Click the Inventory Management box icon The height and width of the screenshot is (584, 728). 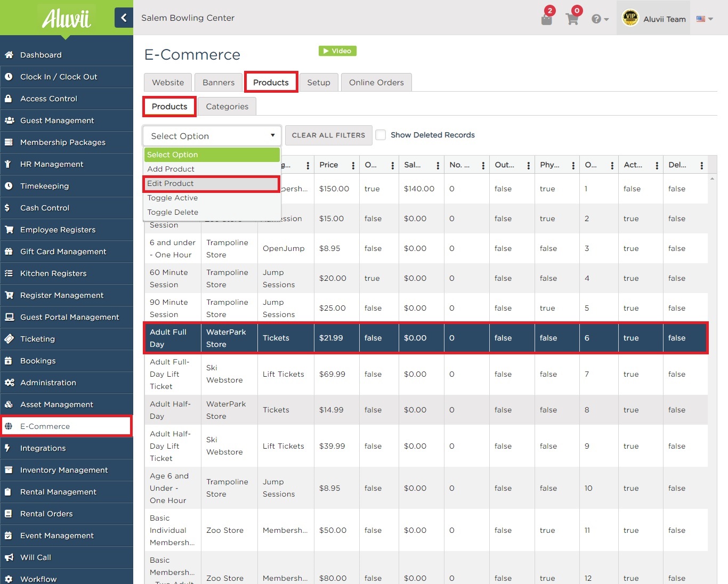[9, 470]
